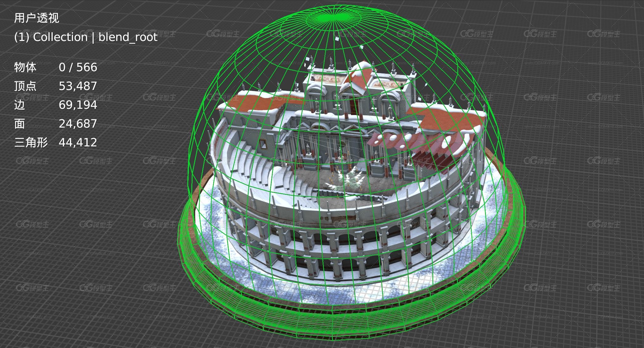Click the vertex count '53,487'
The image size is (644, 348).
[x=78, y=86]
